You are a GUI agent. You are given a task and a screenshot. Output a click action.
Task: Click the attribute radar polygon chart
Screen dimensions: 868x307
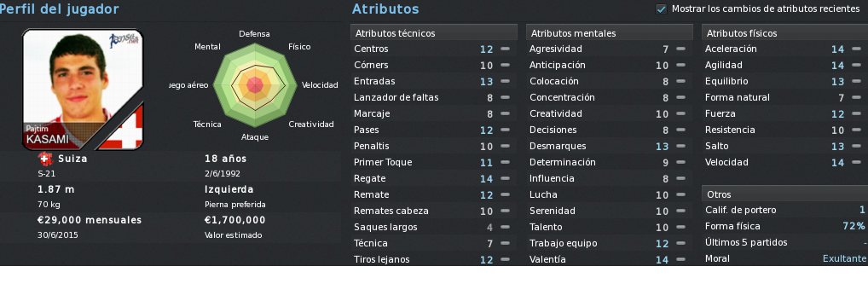pos(255,85)
